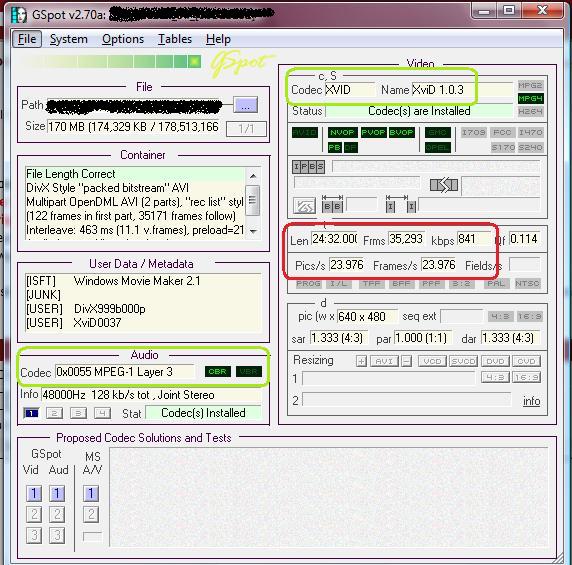Screen dimensions: 572x565
Task: Click the 3:2 pulldown indicator
Action: tap(461, 283)
